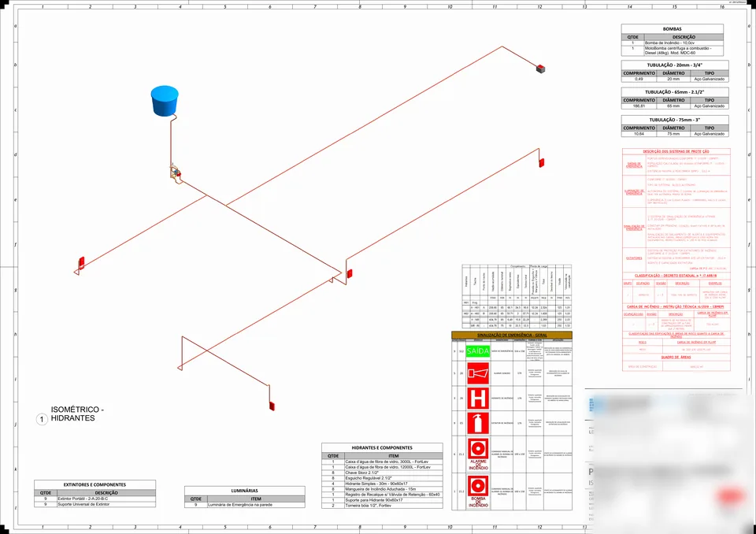
Task: Select the BOMBA DE INCÊNDIO sign symbol
Action: click(x=478, y=491)
